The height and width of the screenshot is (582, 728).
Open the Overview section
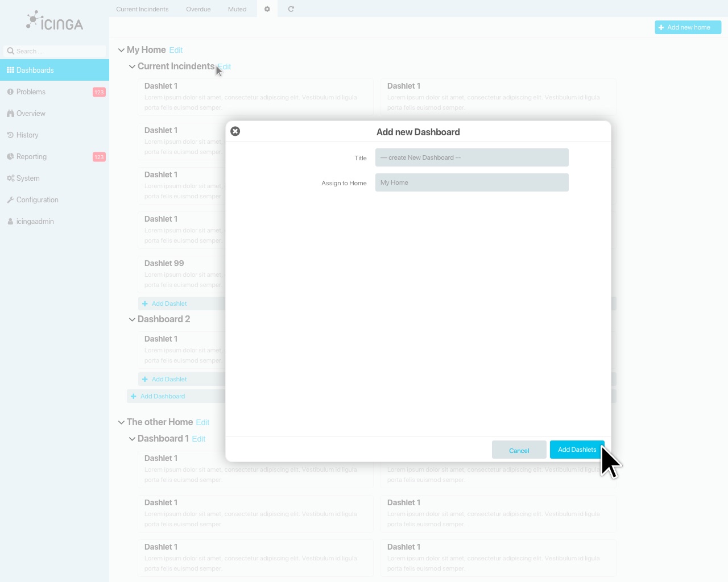point(30,113)
